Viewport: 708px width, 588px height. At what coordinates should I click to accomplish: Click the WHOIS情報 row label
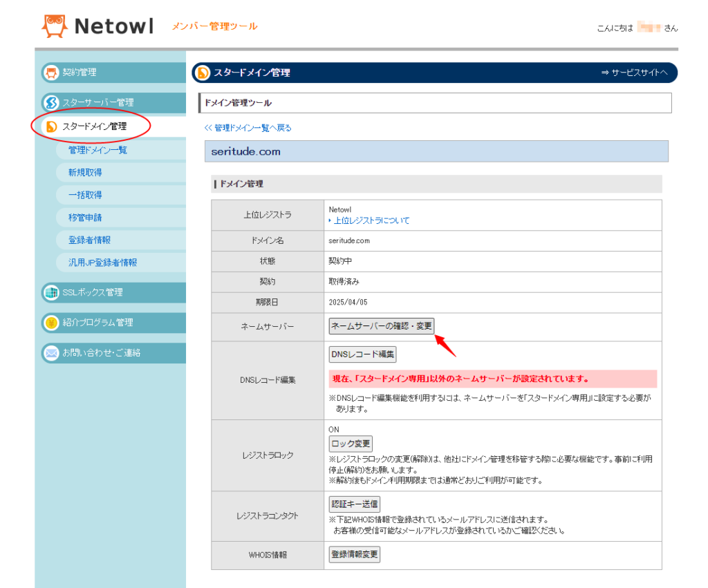(x=268, y=555)
